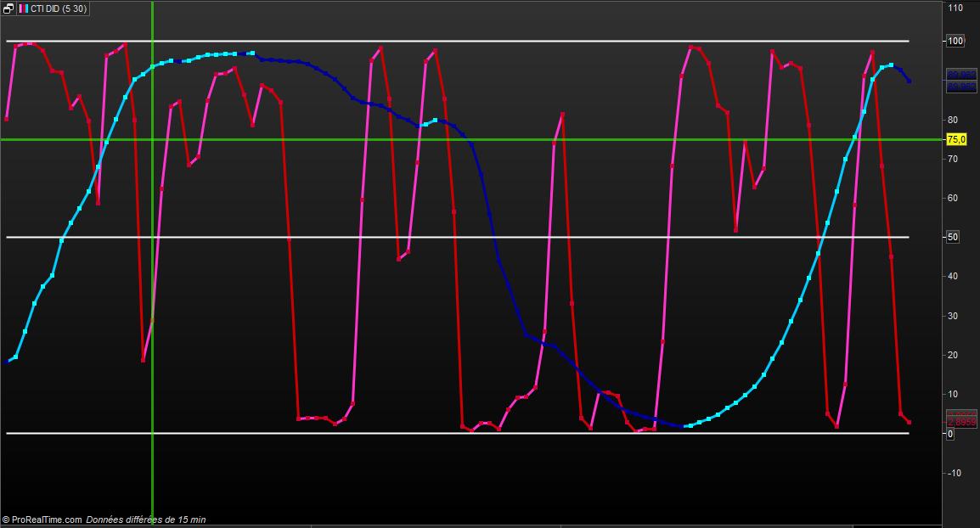The height and width of the screenshot is (528, 980).
Task: Click the ProRealTime.com copyright link
Action: pos(42,520)
